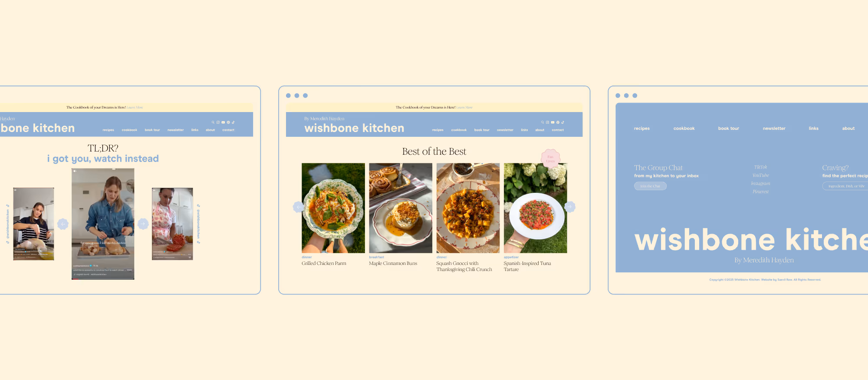The height and width of the screenshot is (380, 868).
Task: Select the tomato slicing video thumbnail
Action: click(x=172, y=224)
